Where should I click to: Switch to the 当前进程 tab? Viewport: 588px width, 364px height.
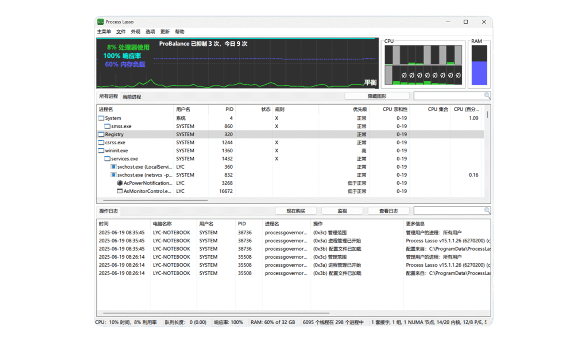[x=132, y=97]
